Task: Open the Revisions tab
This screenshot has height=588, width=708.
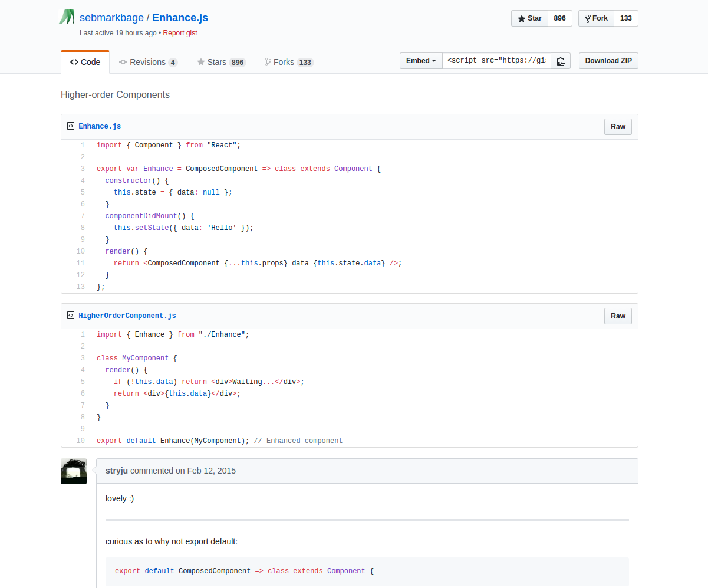Action: click(x=148, y=62)
